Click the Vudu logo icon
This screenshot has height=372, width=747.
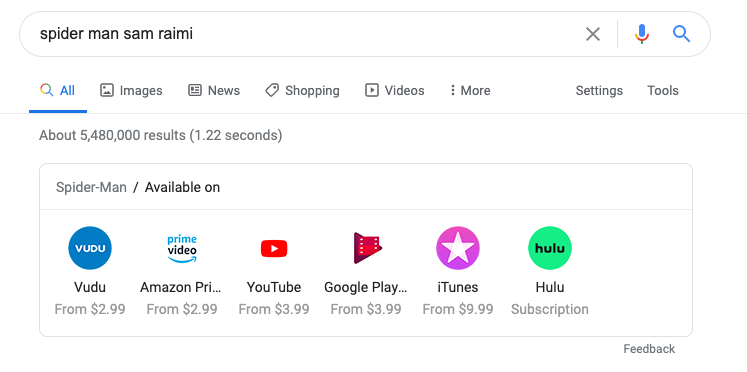click(90, 248)
